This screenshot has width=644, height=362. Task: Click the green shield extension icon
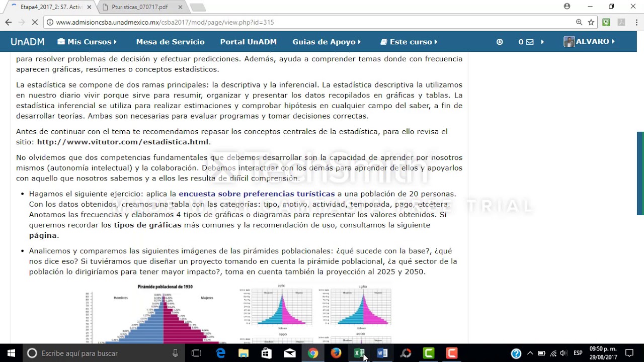[606, 22]
